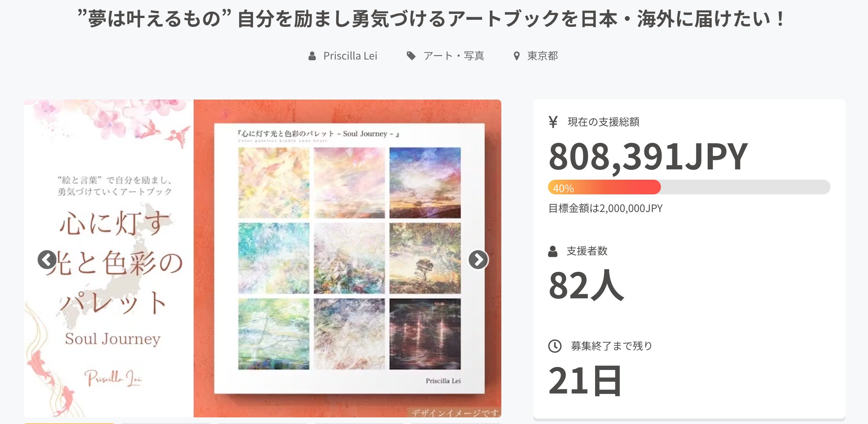Click the 目標金額は2,000,000JPY goal text
Screen dimensions: 868x424
605,208
